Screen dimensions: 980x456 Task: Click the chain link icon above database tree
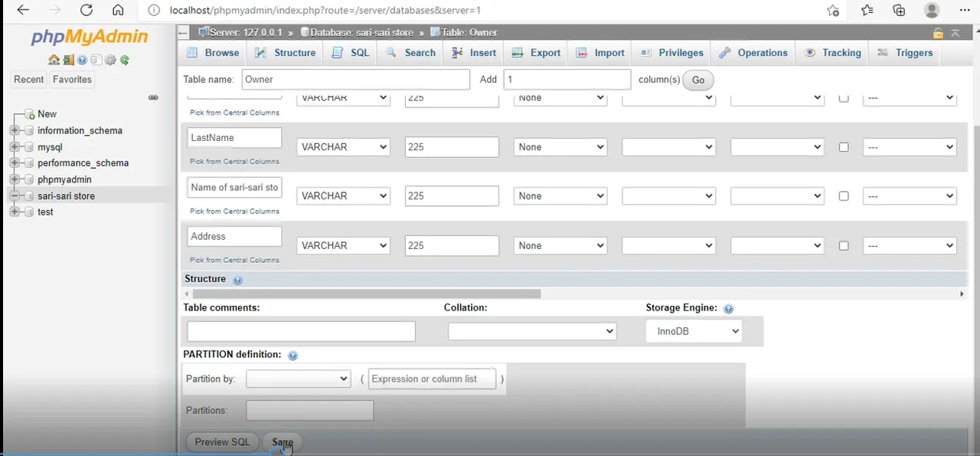pyautogui.click(x=153, y=97)
